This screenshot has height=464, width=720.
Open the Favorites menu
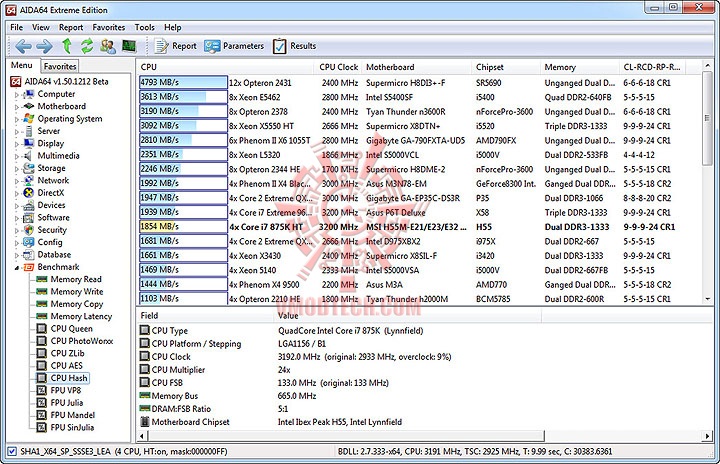[x=108, y=28]
